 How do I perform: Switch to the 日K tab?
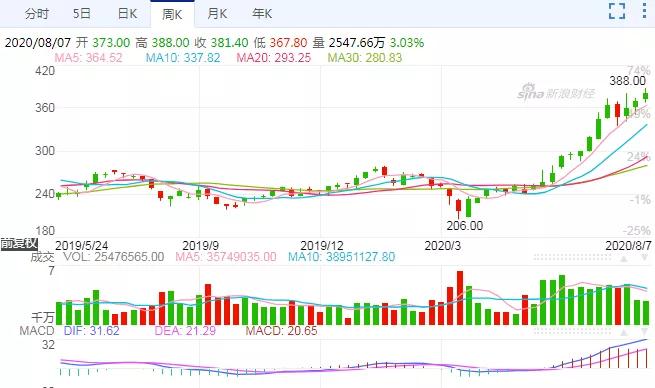(x=127, y=14)
